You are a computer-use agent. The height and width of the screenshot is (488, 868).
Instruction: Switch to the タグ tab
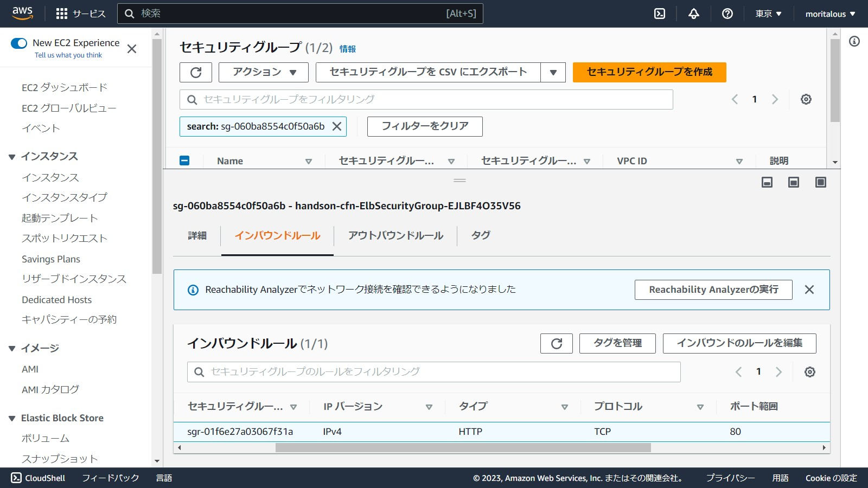(481, 235)
